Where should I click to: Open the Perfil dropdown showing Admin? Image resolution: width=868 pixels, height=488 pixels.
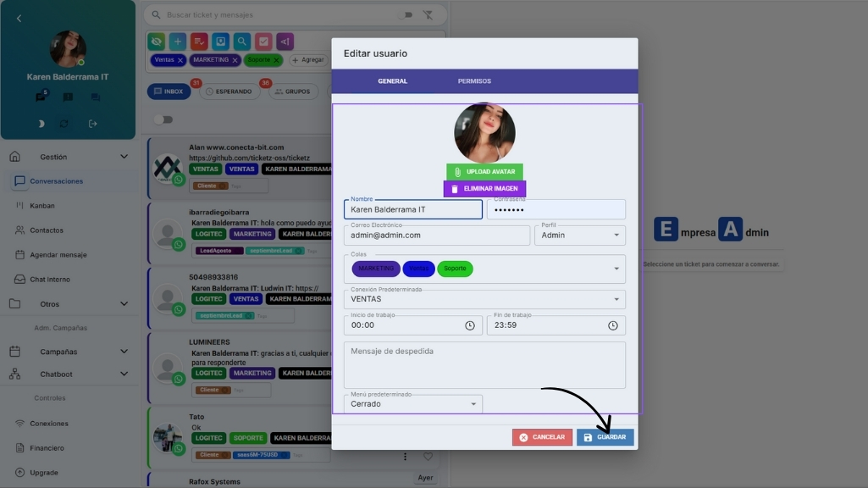[x=579, y=235]
